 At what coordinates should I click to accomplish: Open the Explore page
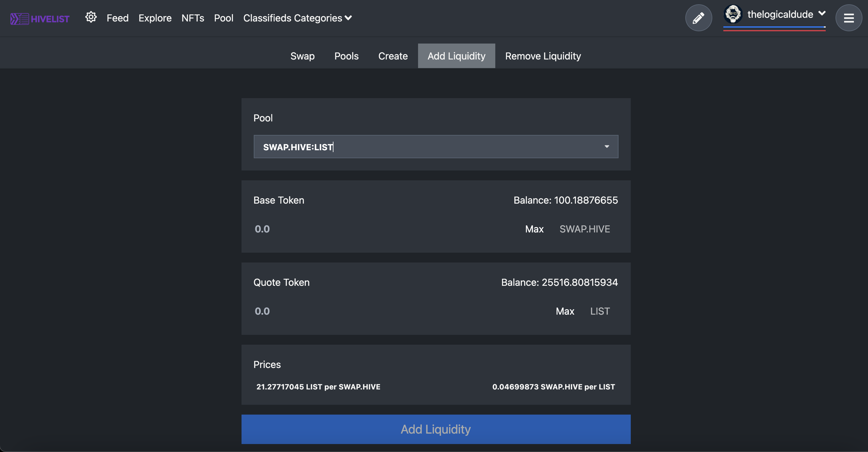tap(155, 18)
